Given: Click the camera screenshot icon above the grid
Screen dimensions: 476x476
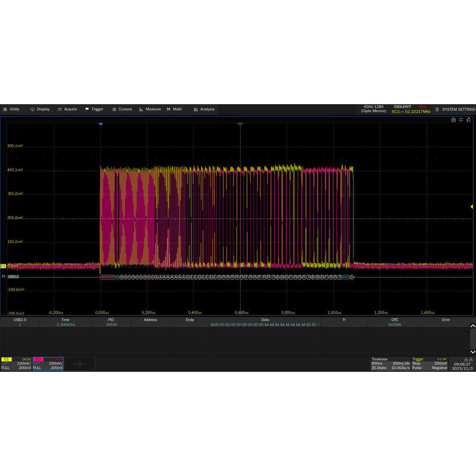Looking at the screenshot, I should (x=453, y=120).
